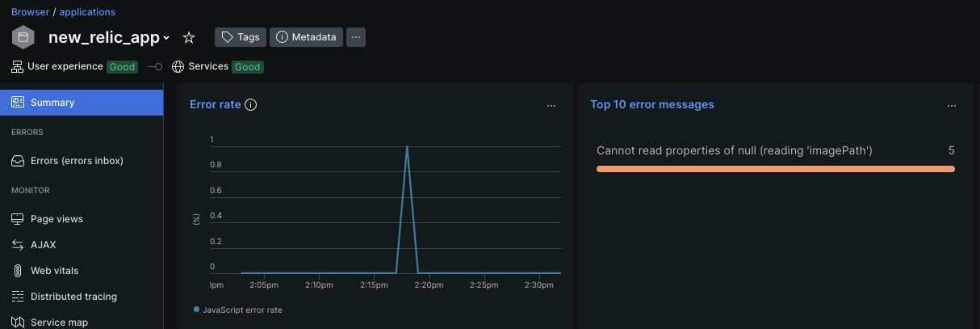Open Error rate chart options menu

(551, 105)
